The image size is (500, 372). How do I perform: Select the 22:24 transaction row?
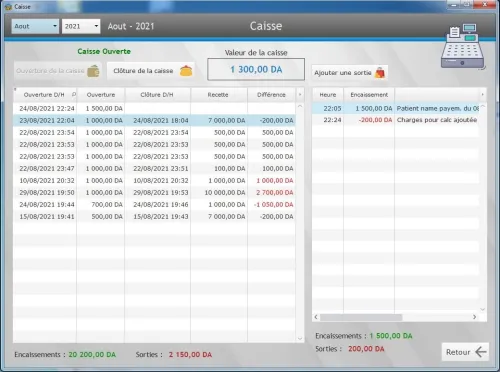[396, 120]
